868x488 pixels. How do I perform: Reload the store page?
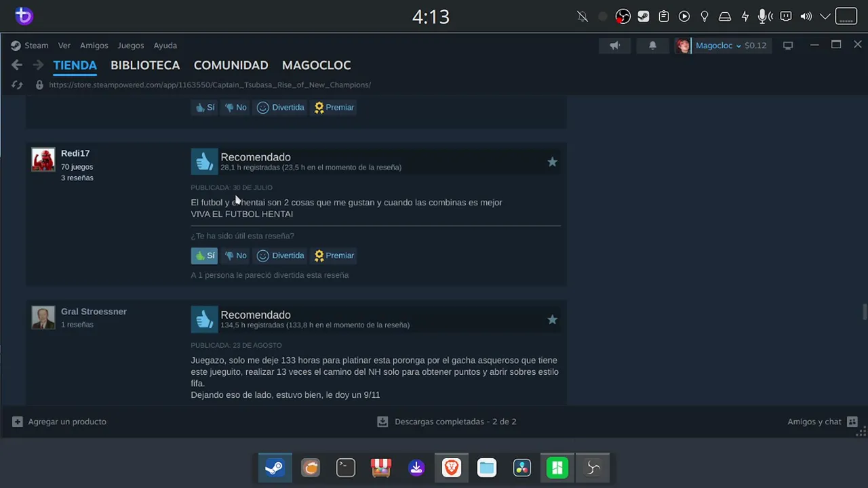[17, 85]
